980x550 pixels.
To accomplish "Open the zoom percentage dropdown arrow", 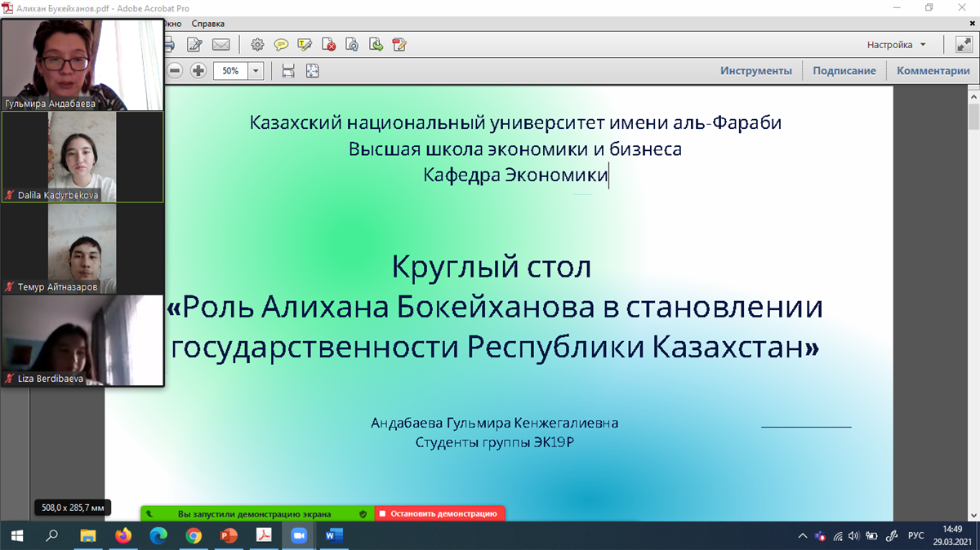I will (256, 71).
